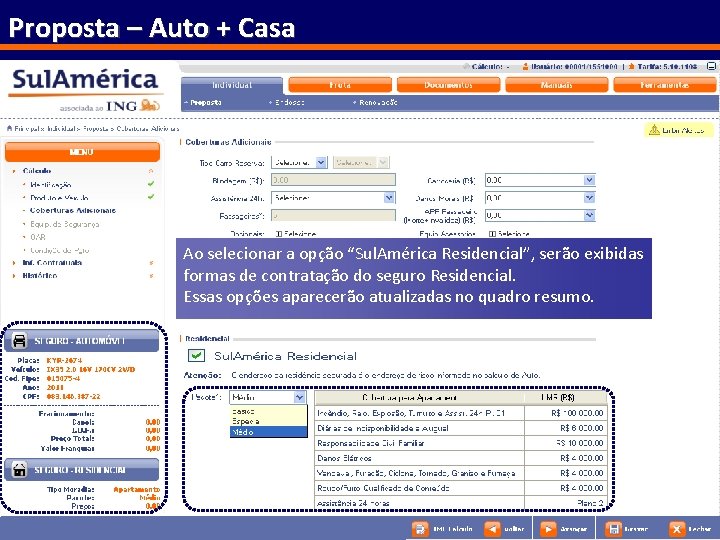The image size is (720, 540).
Task: Click the orange MENU header button
Action: pyautogui.click(x=82, y=152)
